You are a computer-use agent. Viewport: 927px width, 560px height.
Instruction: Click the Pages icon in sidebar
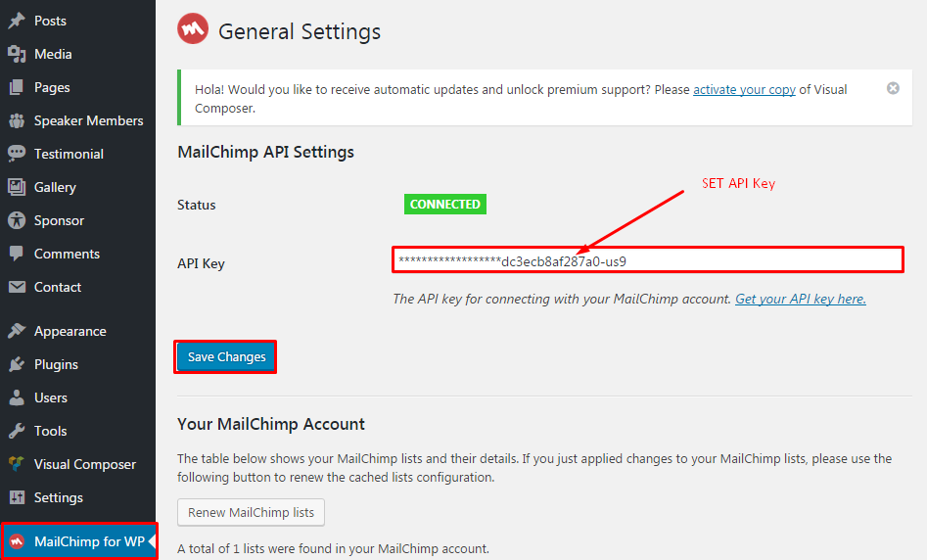tap(17, 87)
